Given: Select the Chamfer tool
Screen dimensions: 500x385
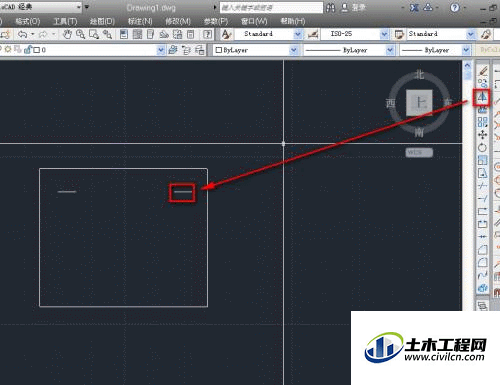Looking at the screenshot, I should coord(482,250).
